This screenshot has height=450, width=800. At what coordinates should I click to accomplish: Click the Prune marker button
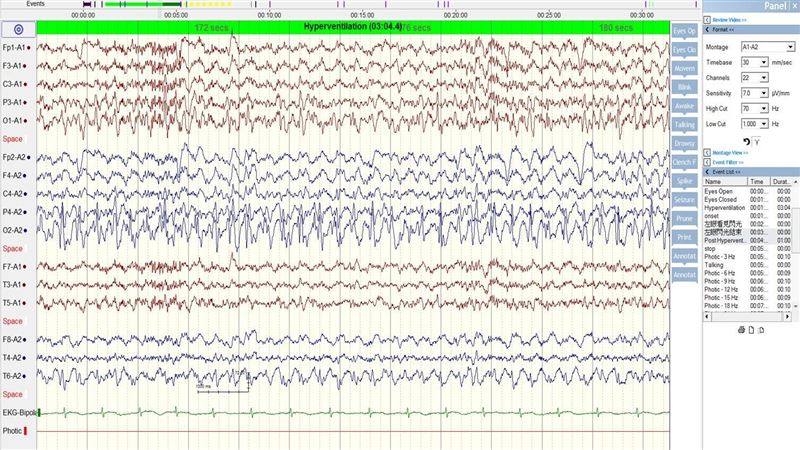(x=684, y=218)
